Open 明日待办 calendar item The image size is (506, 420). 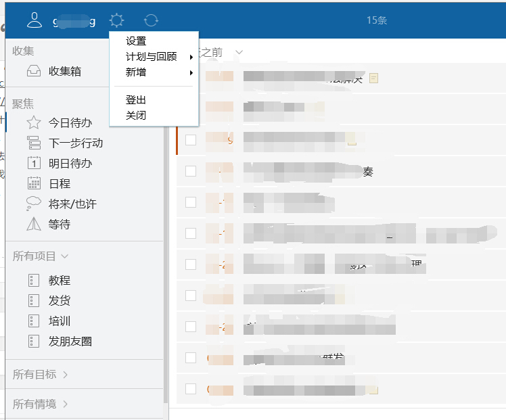(69, 163)
